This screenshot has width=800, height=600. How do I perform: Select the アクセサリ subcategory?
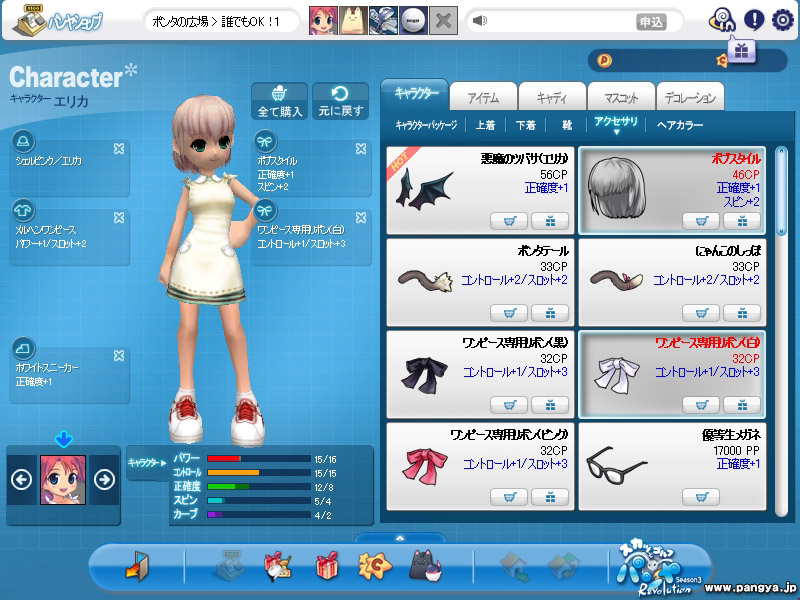click(616, 122)
